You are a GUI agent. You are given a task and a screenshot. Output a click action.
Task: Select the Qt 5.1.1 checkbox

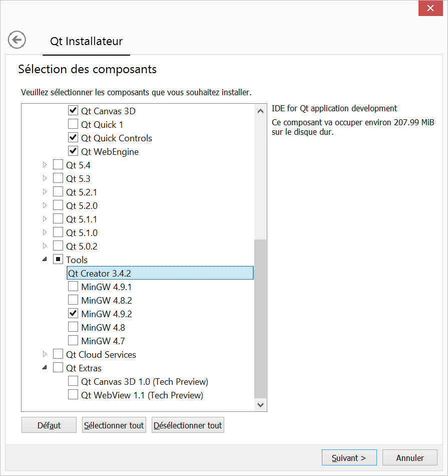coord(58,218)
